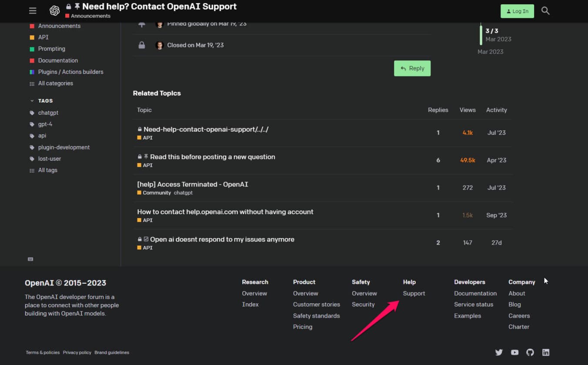This screenshot has width=588, height=365.
Task: Click the Reply button
Action: point(412,68)
